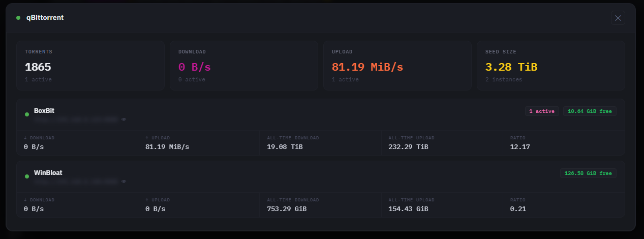
Task: Select the WinBloat instance name
Action: (x=48, y=172)
